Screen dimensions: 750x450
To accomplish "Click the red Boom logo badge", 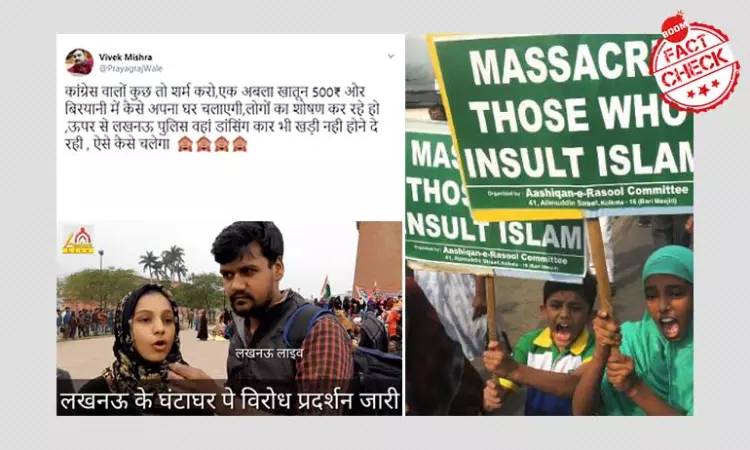I will 674,29.
